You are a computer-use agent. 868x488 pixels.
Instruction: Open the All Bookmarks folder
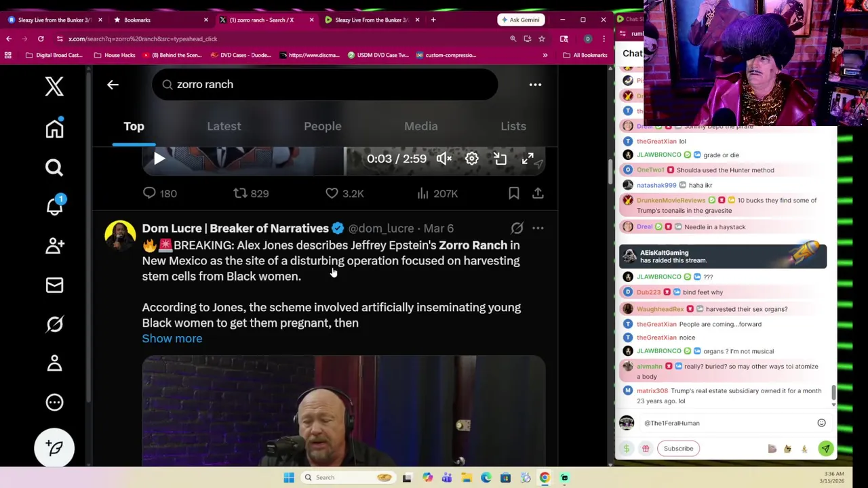click(x=586, y=55)
